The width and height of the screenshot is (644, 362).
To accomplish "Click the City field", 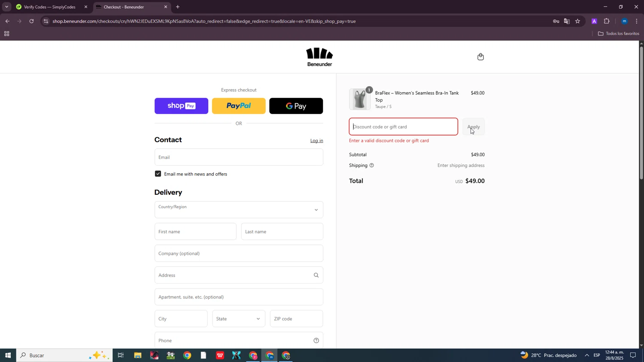I will point(181,319).
